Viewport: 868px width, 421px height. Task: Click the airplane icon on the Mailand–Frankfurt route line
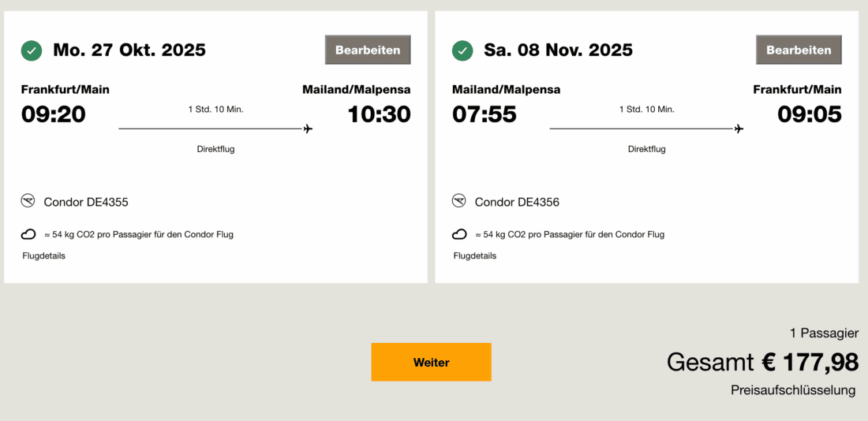[739, 129]
